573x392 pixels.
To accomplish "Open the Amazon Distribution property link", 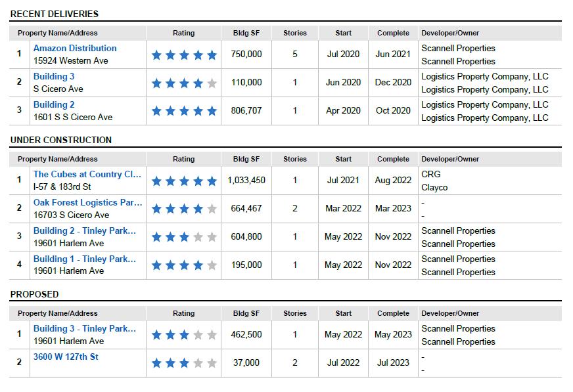I will coord(75,48).
